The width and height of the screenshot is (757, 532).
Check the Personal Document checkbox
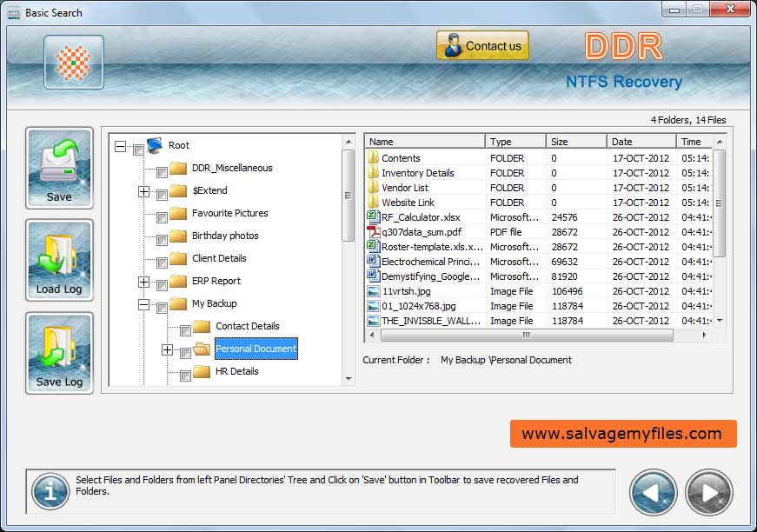pyautogui.click(x=185, y=354)
